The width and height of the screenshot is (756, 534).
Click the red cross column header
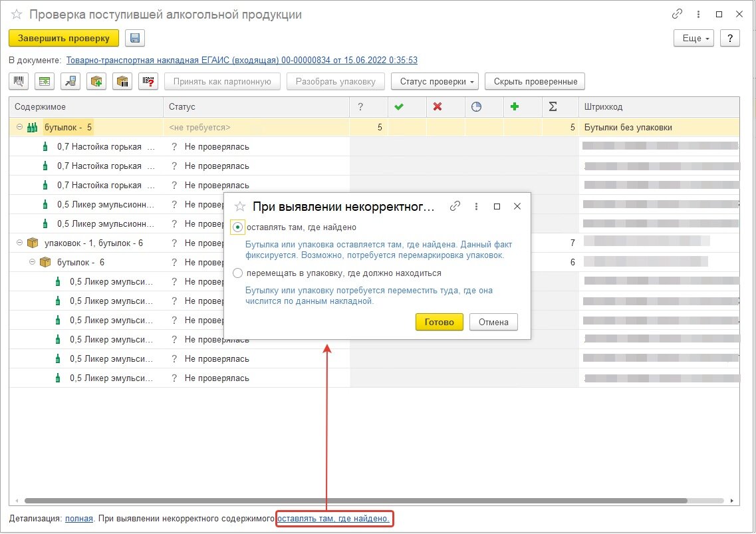pyautogui.click(x=438, y=106)
